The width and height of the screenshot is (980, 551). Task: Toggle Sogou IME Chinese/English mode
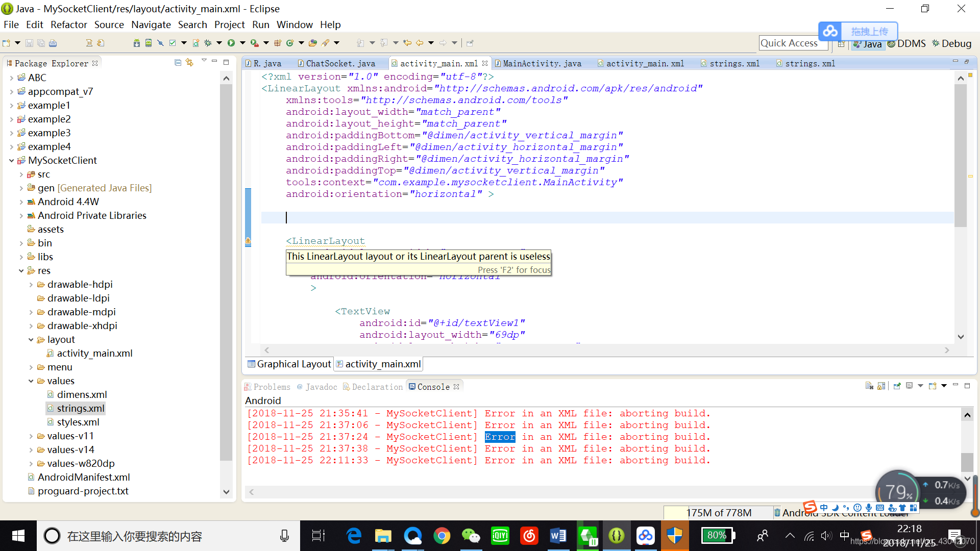(824, 508)
